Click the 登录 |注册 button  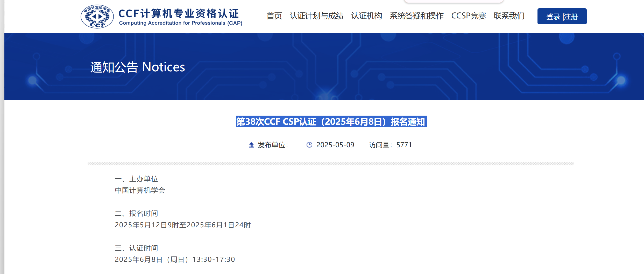point(562,16)
